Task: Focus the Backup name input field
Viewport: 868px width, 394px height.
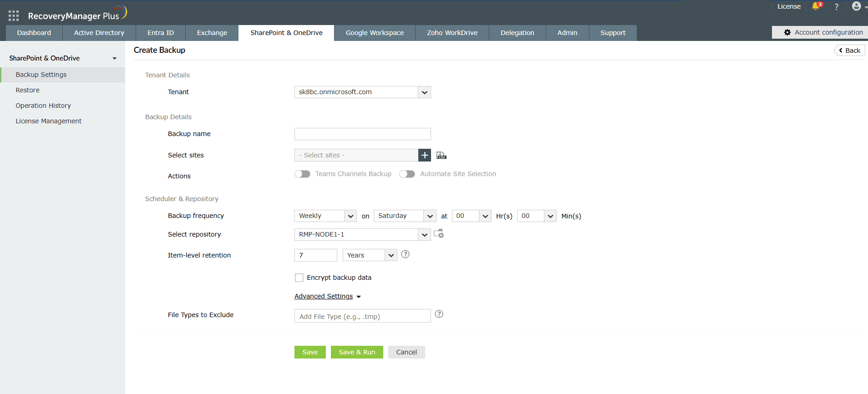Action: click(x=363, y=134)
